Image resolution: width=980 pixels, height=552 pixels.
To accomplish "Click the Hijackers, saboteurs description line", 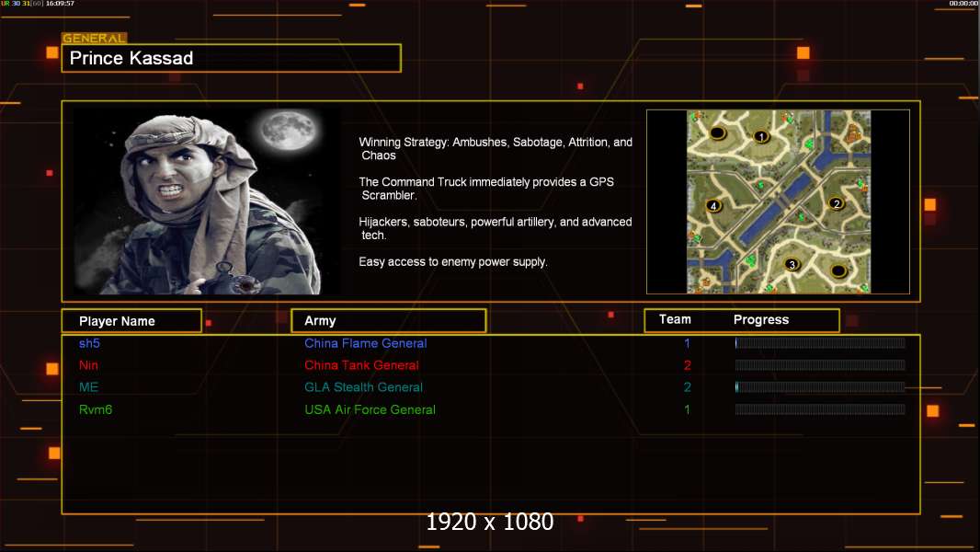I will point(495,228).
